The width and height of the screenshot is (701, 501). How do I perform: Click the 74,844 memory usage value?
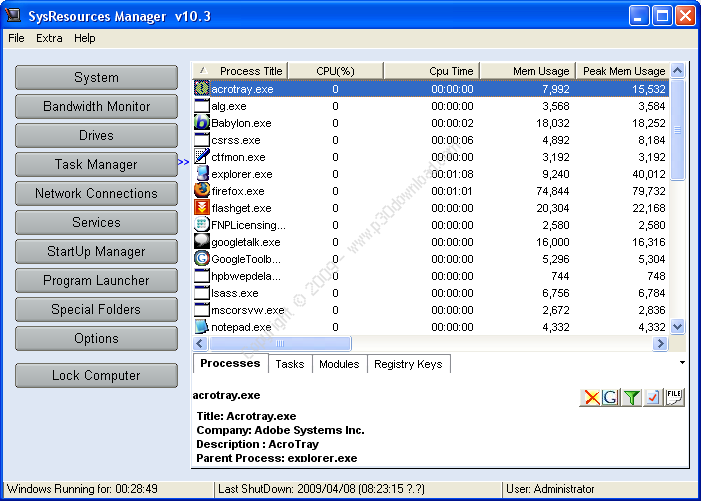(553, 191)
